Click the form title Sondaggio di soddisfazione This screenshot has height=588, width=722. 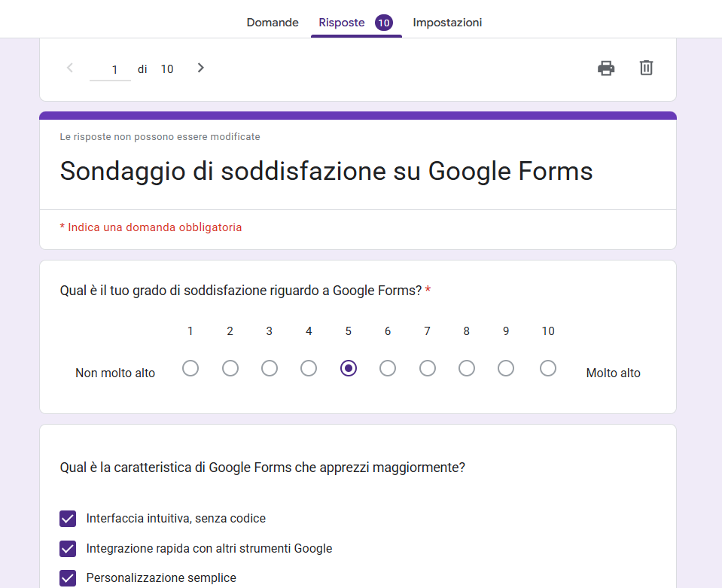click(x=325, y=172)
